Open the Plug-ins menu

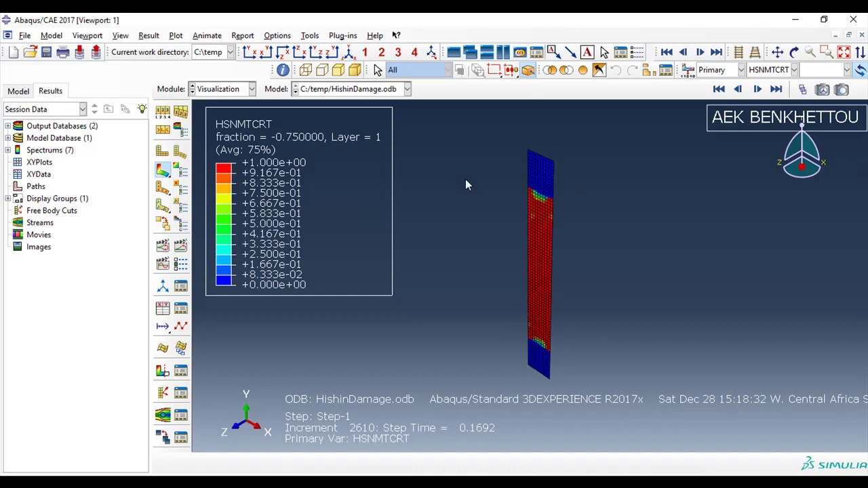(x=342, y=35)
